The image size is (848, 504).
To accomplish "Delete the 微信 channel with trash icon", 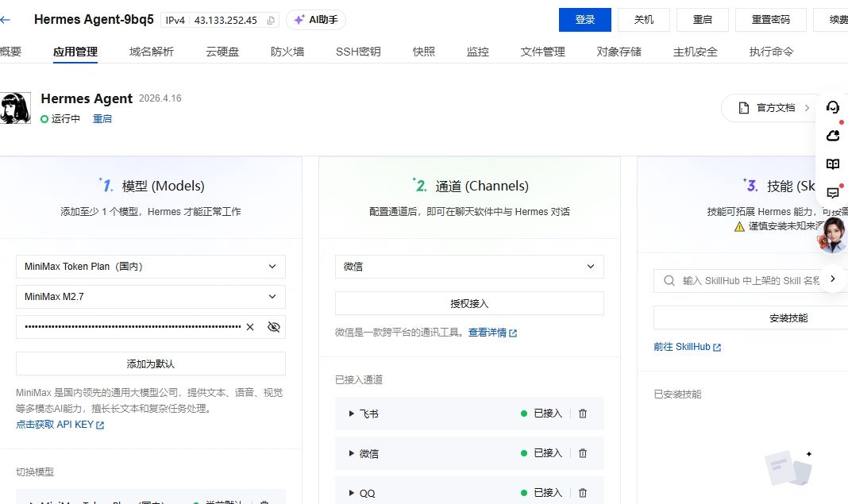I will pos(583,453).
